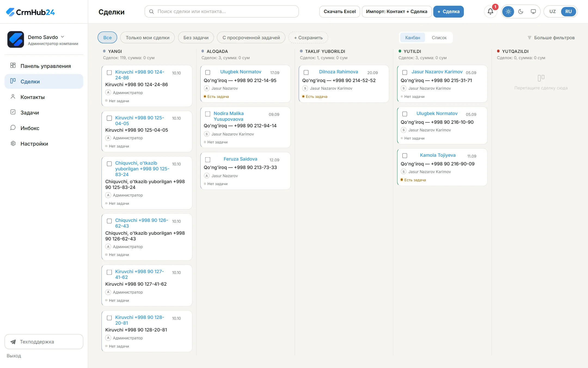Click the Скачать Excel button

click(x=339, y=11)
